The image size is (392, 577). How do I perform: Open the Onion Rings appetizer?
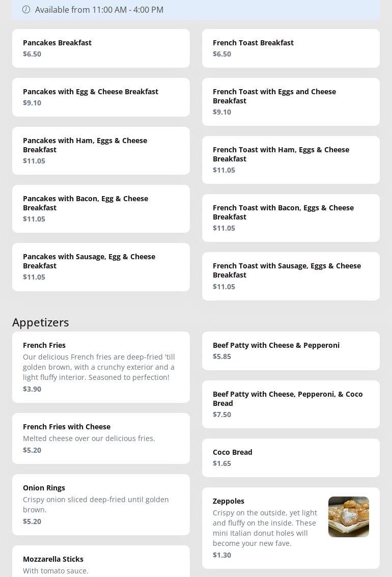101,504
